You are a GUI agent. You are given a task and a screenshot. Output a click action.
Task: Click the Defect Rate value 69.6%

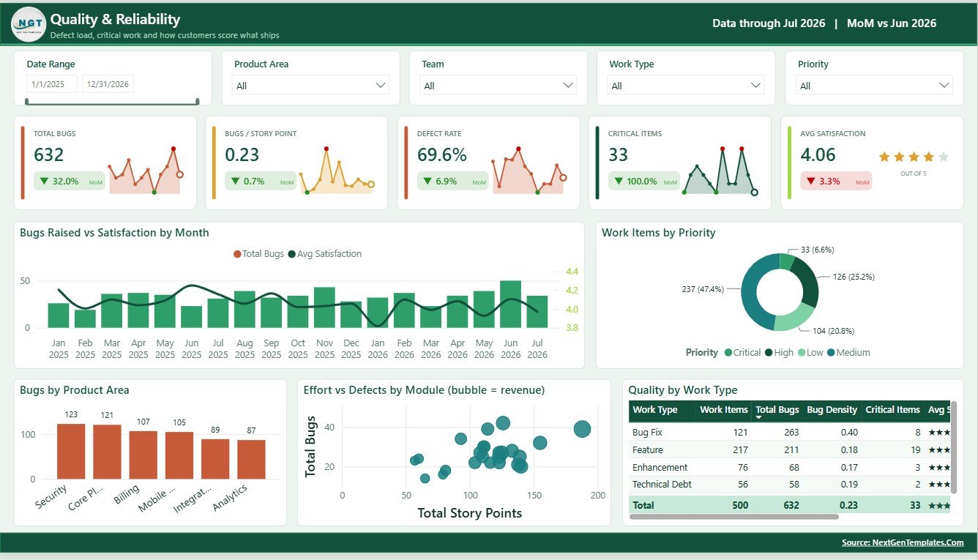click(x=442, y=155)
